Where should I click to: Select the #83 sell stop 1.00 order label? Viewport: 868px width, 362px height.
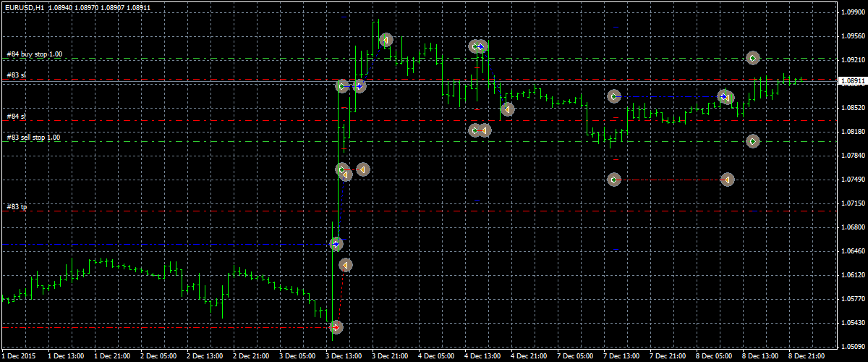pos(34,137)
